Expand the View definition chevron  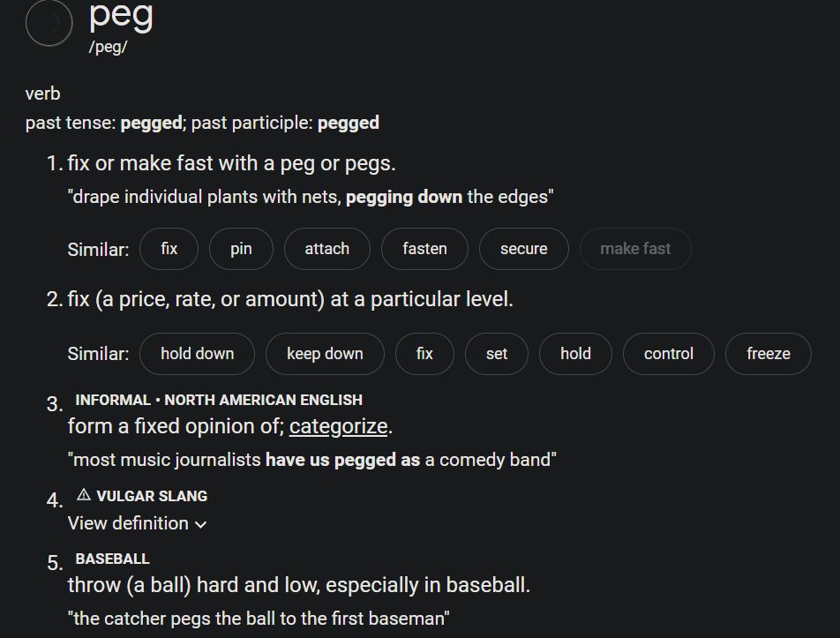click(201, 524)
